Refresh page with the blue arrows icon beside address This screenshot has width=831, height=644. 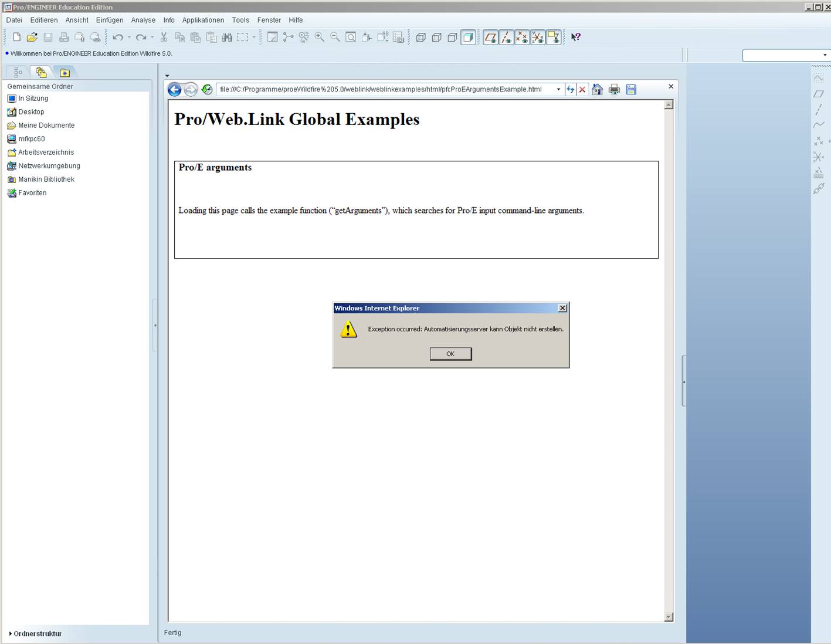(571, 89)
